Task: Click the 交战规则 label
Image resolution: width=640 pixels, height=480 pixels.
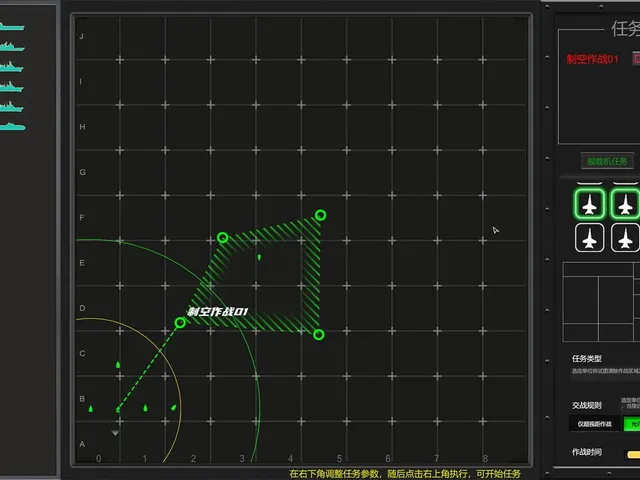Action: click(587, 405)
